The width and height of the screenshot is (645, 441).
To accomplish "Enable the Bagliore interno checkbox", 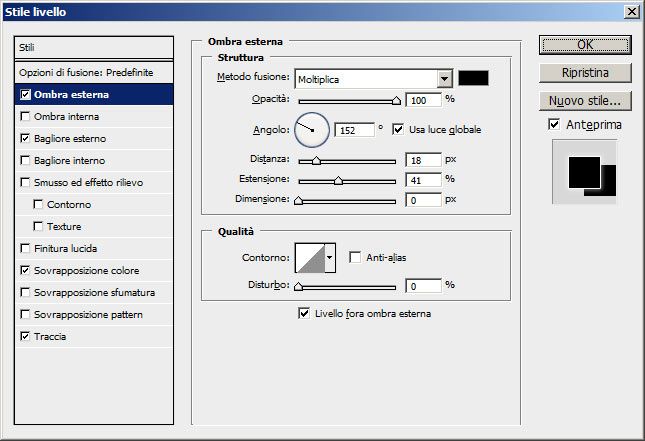I will [25, 160].
